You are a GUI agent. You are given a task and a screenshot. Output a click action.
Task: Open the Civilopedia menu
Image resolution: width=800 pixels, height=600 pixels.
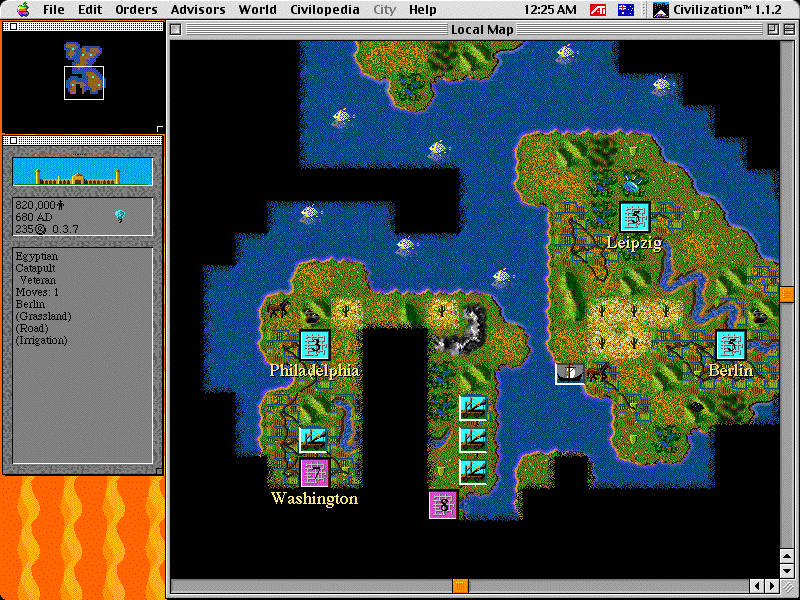(x=324, y=10)
